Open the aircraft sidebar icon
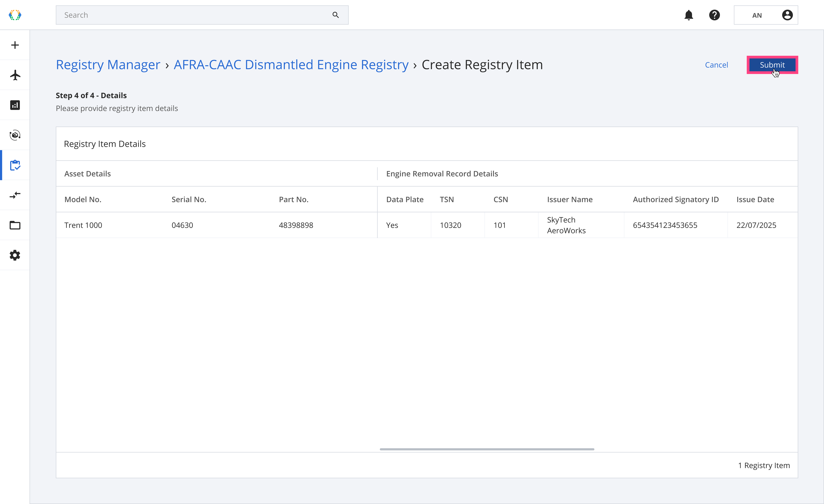This screenshot has height=504, width=824. coord(15,75)
